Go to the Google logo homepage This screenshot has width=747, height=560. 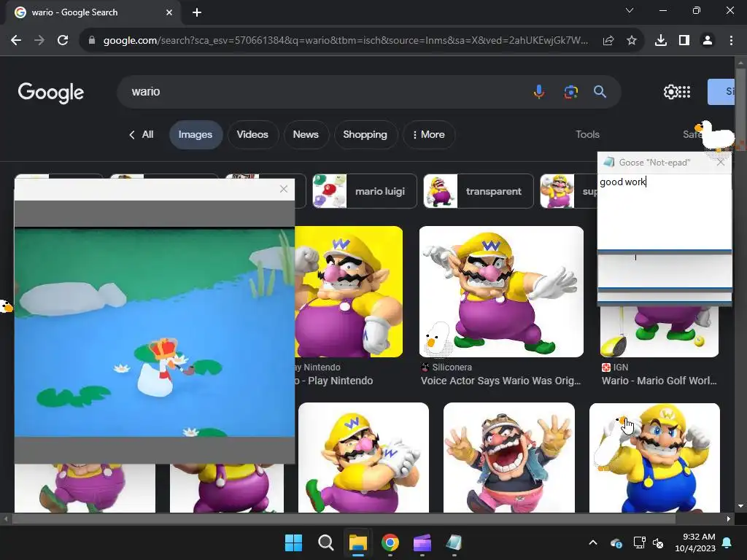pyautogui.click(x=51, y=93)
